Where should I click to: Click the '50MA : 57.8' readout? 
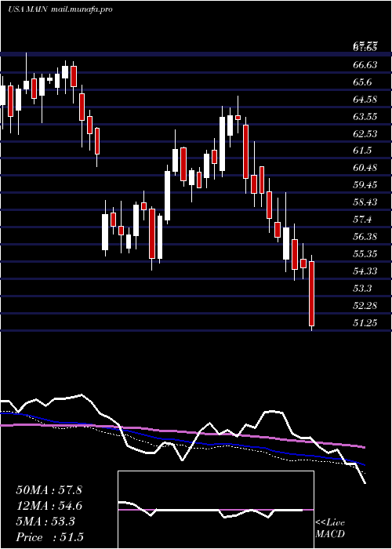tap(49, 490)
